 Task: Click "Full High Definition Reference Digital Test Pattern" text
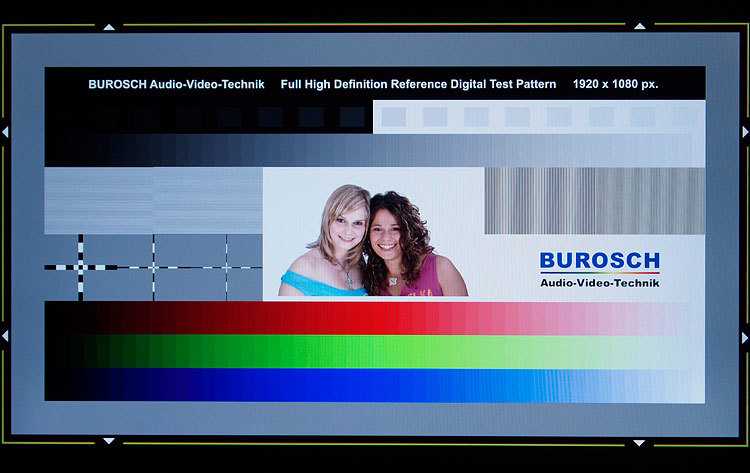[x=418, y=84]
